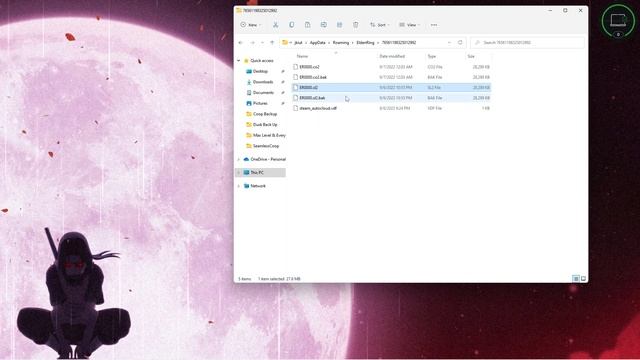This screenshot has height=360, width=640.
Task: Expand the OneDrive - Personal node
Action: [x=239, y=159]
